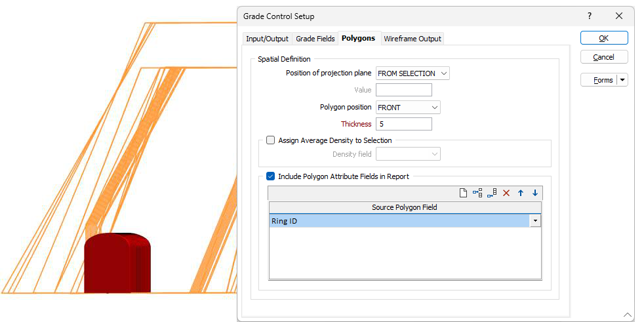Switch to the Input/Output tab
This screenshot has height=322, width=644.
click(268, 39)
